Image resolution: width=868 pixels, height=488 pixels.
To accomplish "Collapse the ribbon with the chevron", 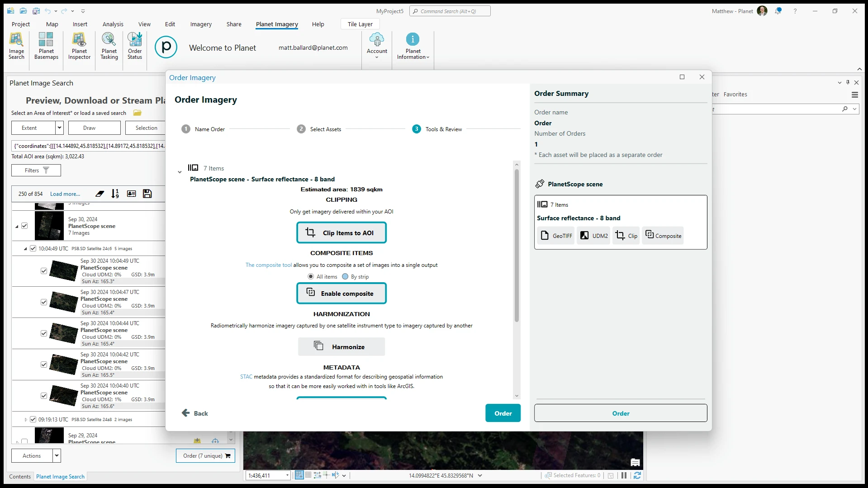I will pyautogui.click(x=859, y=69).
